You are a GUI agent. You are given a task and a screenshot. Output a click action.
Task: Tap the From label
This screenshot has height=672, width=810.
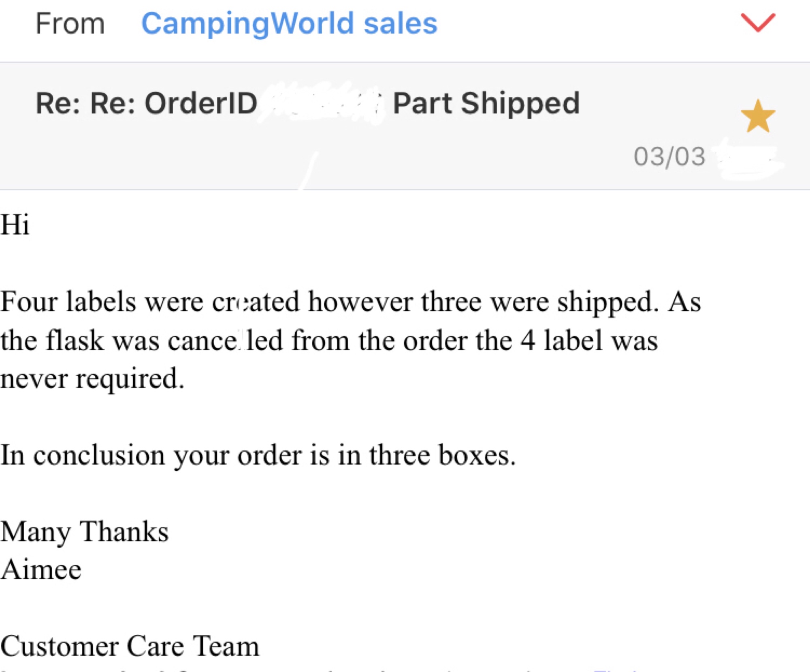coord(70,23)
